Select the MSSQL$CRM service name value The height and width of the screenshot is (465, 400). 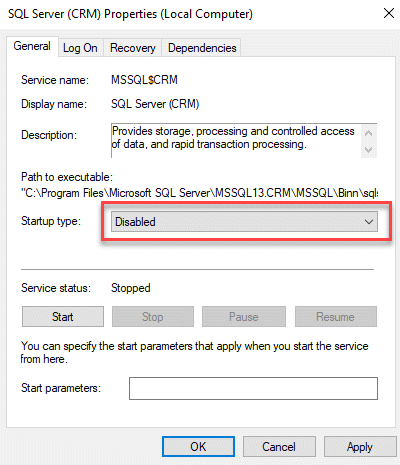click(x=144, y=80)
